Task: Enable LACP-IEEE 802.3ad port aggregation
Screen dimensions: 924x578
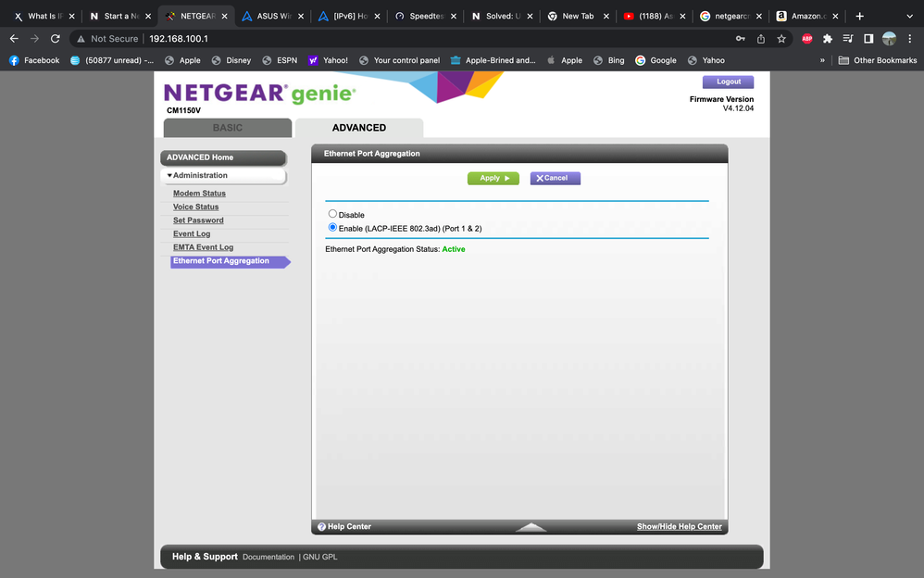Action: [x=332, y=227]
